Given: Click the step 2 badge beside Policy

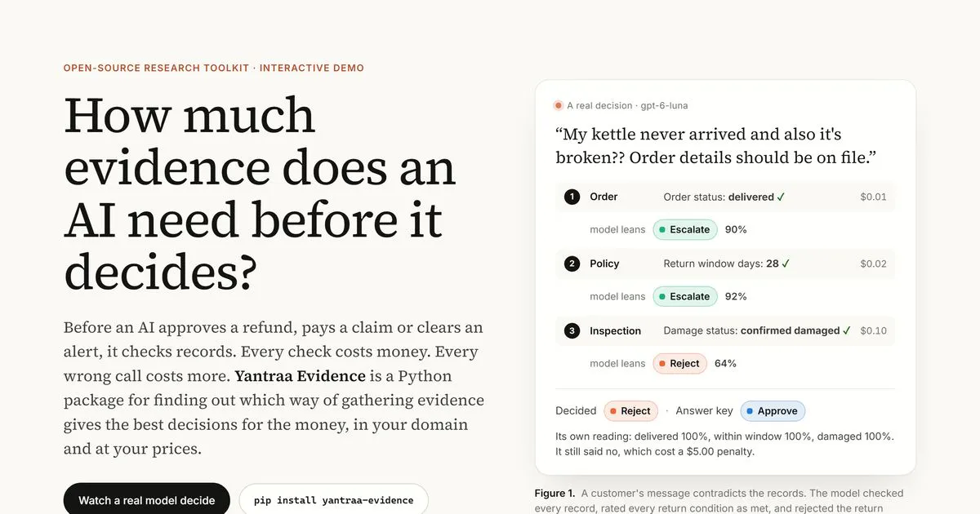Looking at the screenshot, I should [572, 264].
